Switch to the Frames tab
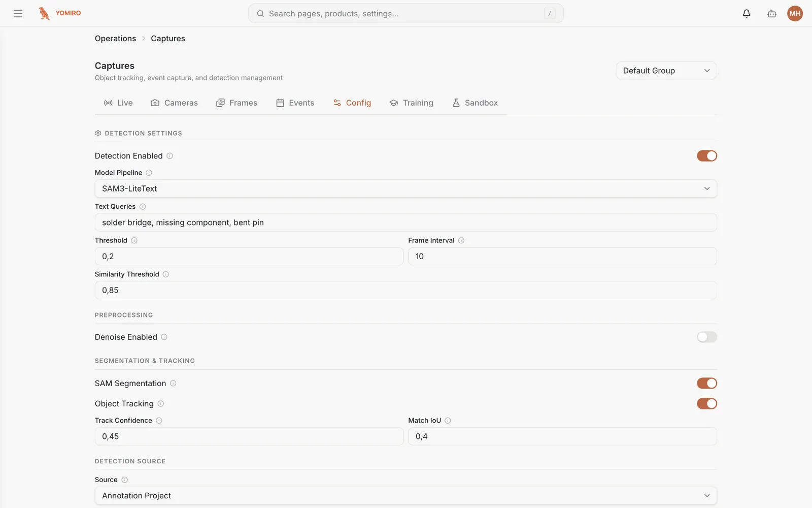Screen dimensions: 812x508 [236, 103]
